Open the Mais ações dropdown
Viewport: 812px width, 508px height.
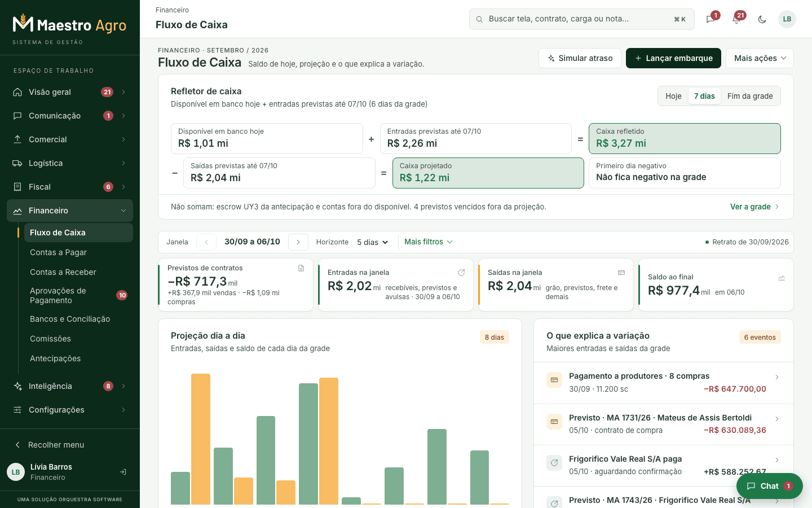760,58
